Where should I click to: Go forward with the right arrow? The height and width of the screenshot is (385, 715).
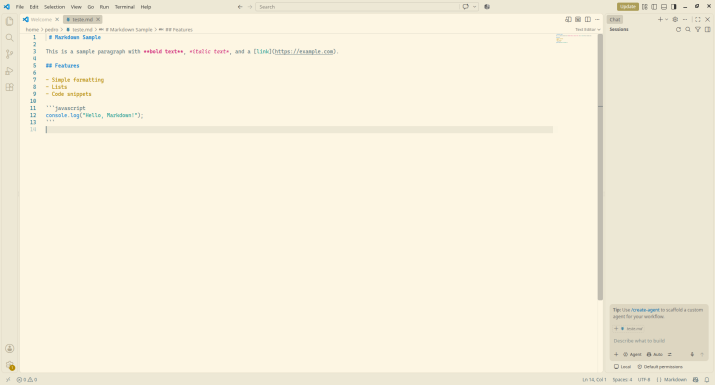click(250, 7)
